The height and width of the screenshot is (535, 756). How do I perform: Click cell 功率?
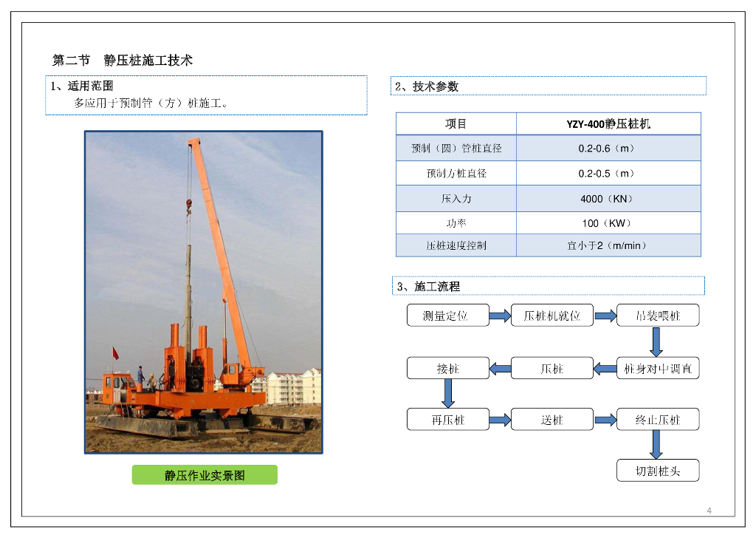coord(456,223)
